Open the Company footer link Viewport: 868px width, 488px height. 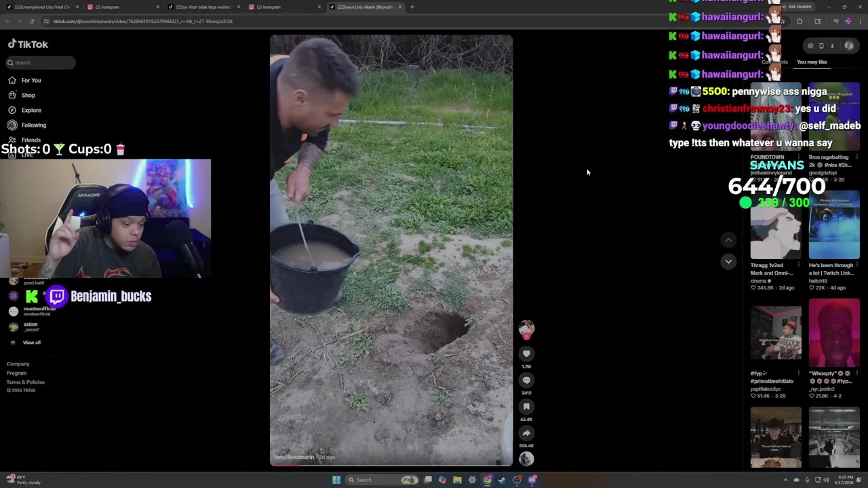click(x=18, y=364)
